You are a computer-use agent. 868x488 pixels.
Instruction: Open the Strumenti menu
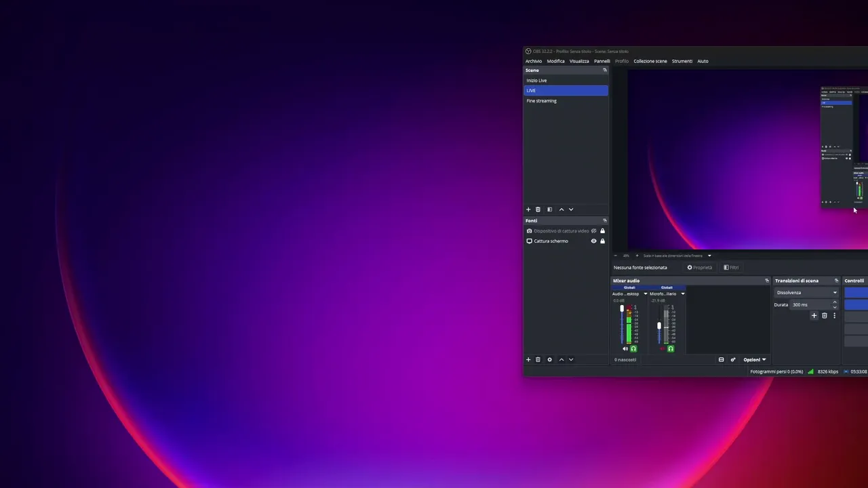tap(682, 61)
